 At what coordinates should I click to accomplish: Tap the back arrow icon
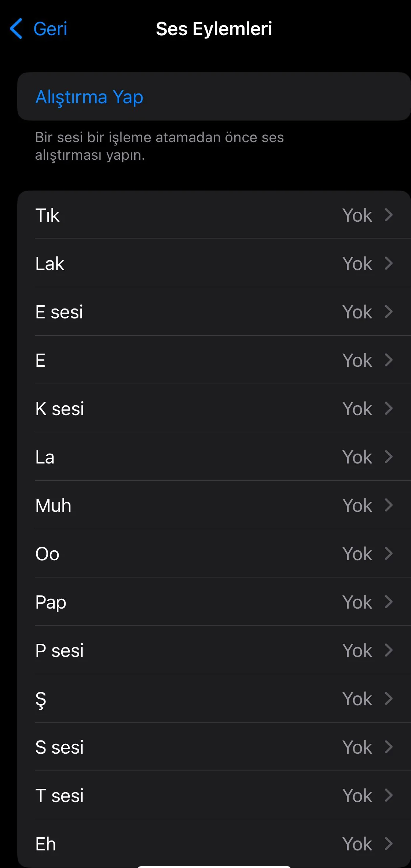pos(16,29)
